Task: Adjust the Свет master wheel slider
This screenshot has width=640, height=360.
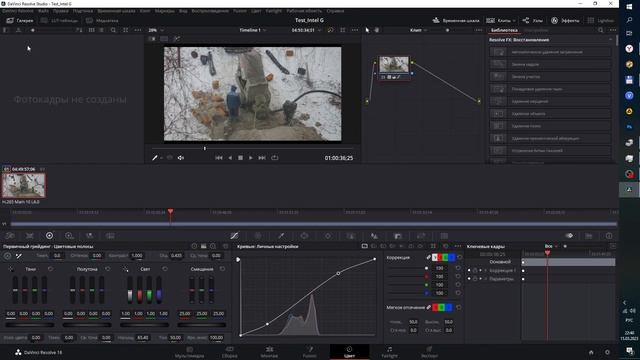Action: pos(144,325)
